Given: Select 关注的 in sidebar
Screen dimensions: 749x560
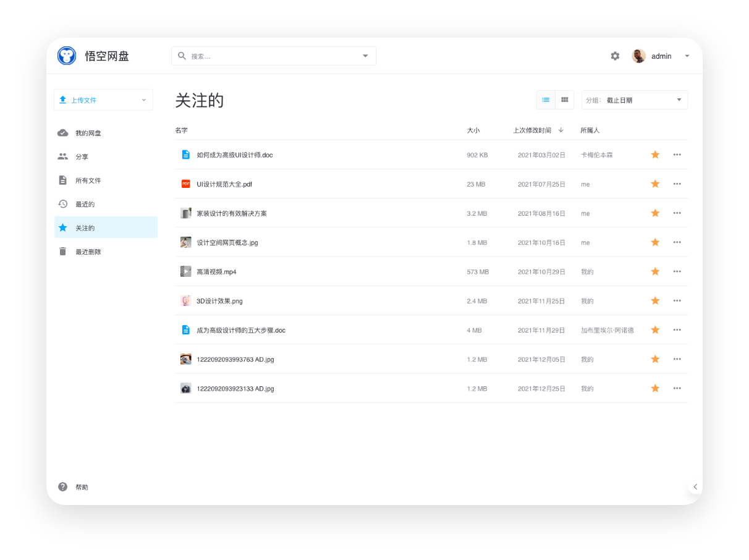Looking at the screenshot, I should point(106,227).
